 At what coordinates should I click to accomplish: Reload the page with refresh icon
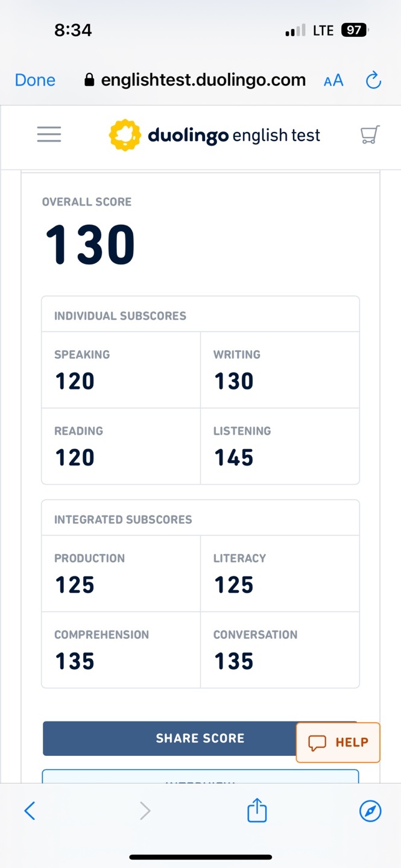(x=374, y=80)
